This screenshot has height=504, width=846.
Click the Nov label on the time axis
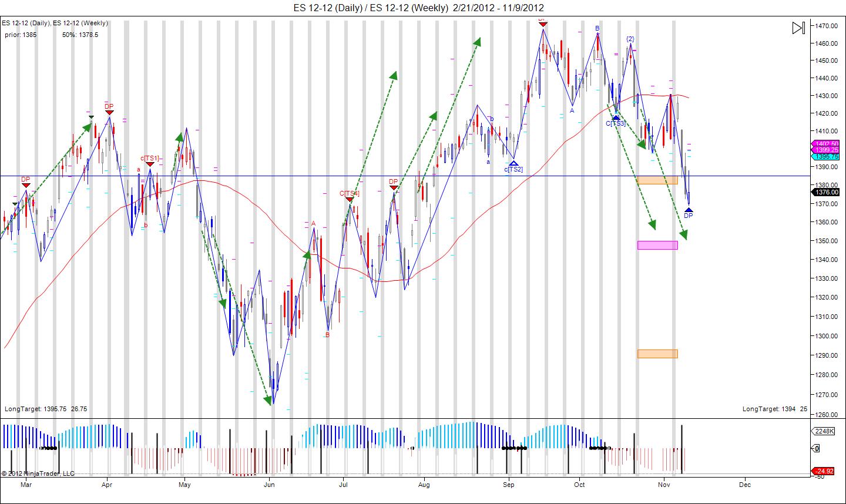(664, 485)
